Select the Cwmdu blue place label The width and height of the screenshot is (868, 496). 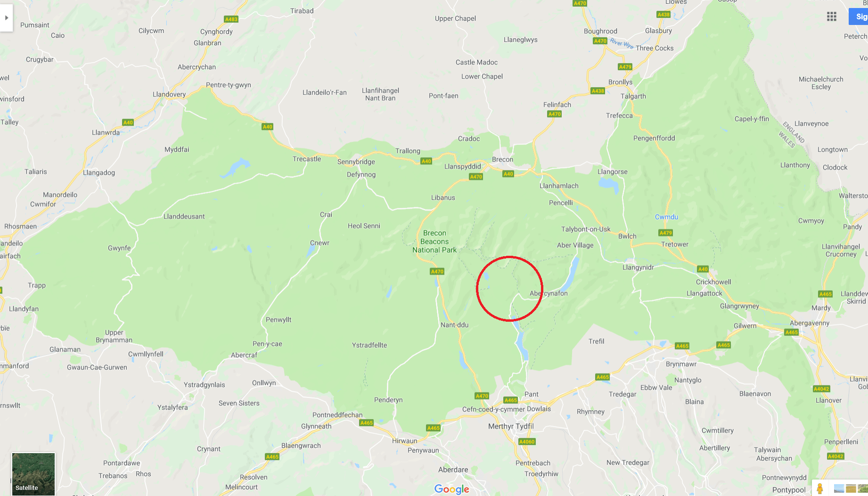point(666,217)
